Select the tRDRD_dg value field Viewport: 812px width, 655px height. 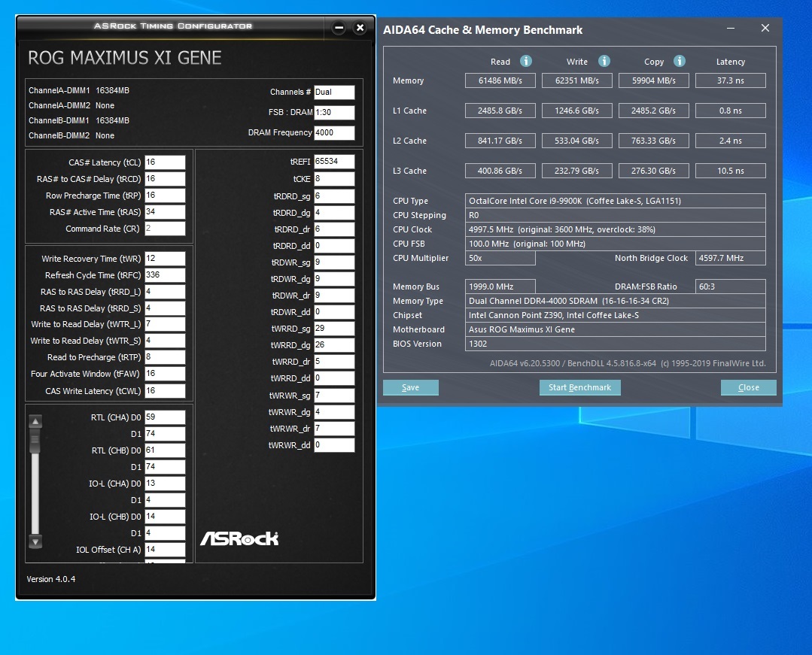pos(335,213)
